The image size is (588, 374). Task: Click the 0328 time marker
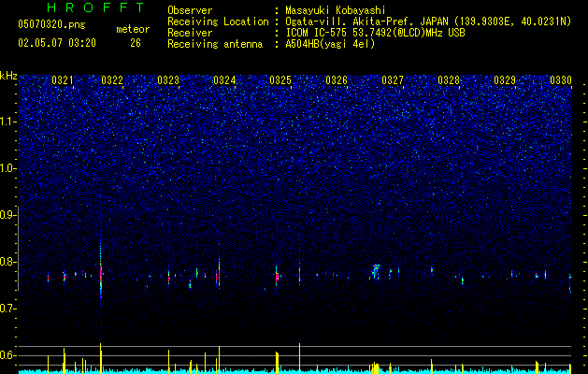pos(449,80)
